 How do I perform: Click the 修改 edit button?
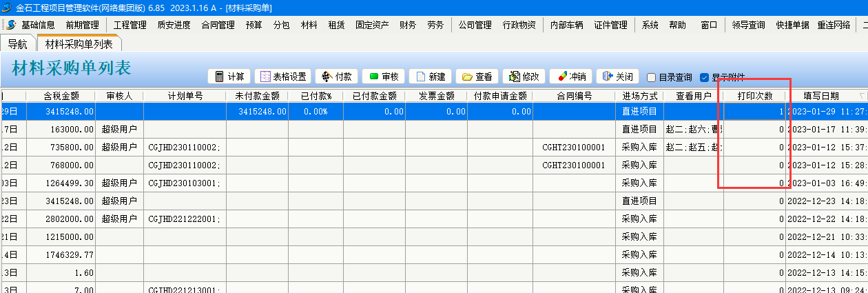[524, 77]
